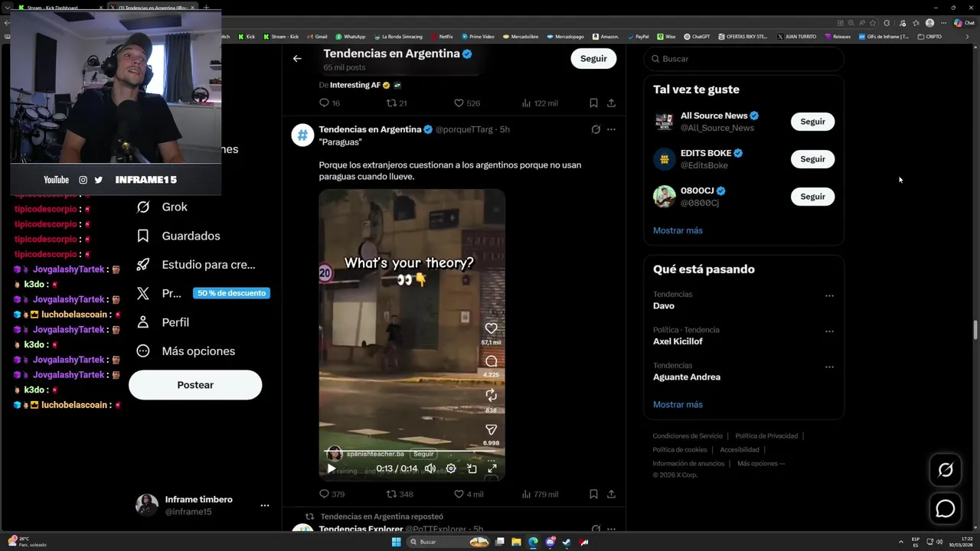Open the Axel Kicillof trend
The width and height of the screenshot is (980, 551).
678,341
